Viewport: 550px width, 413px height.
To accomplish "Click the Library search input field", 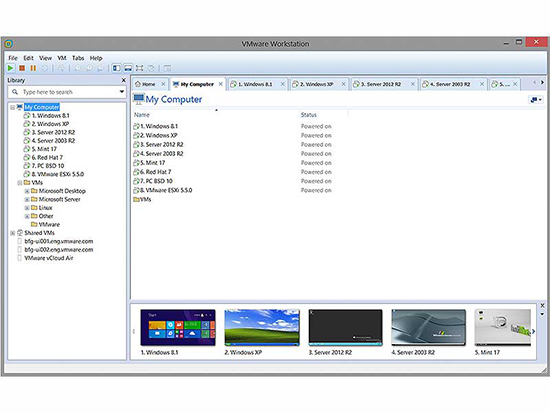I will (67, 92).
